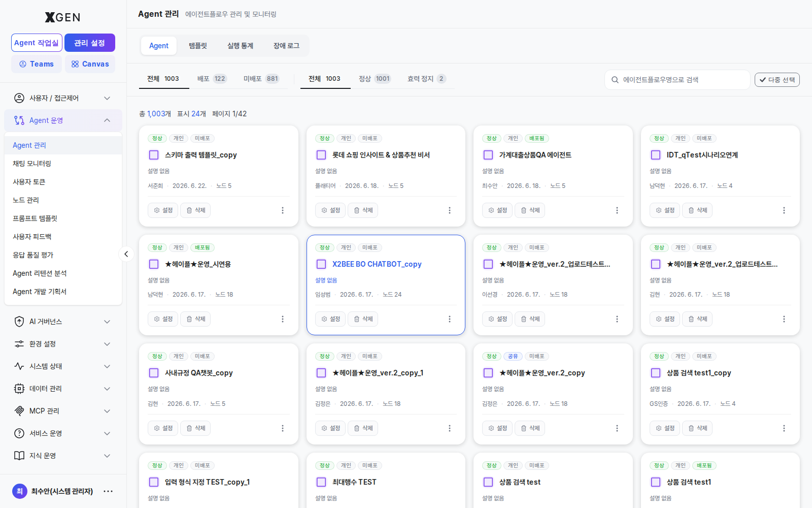Select the X2BEE BO CHATBOT_copy checkbox

[x=321, y=264]
